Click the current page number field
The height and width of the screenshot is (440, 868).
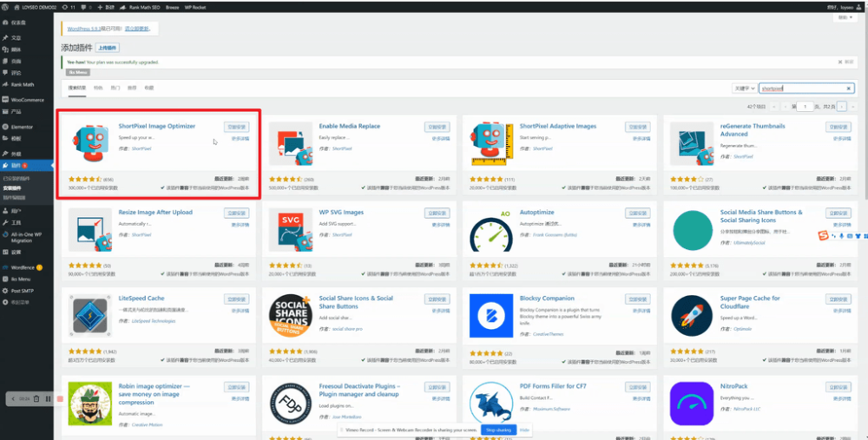(x=806, y=106)
